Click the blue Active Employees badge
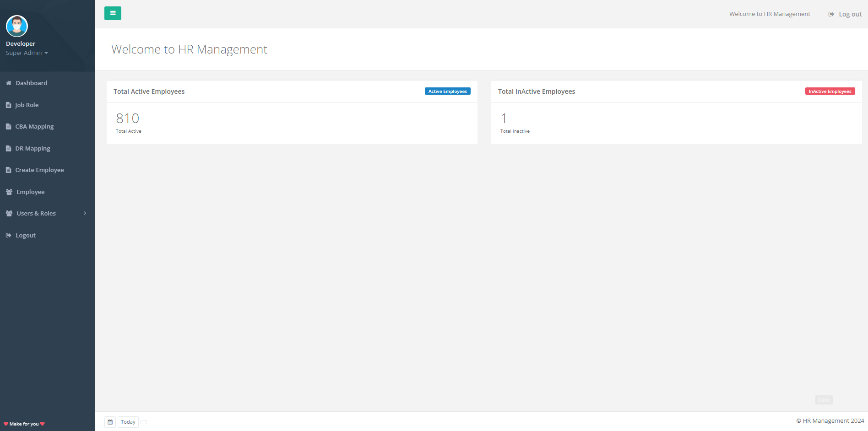The width and height of the screenshot is (868, 431). 447,92
